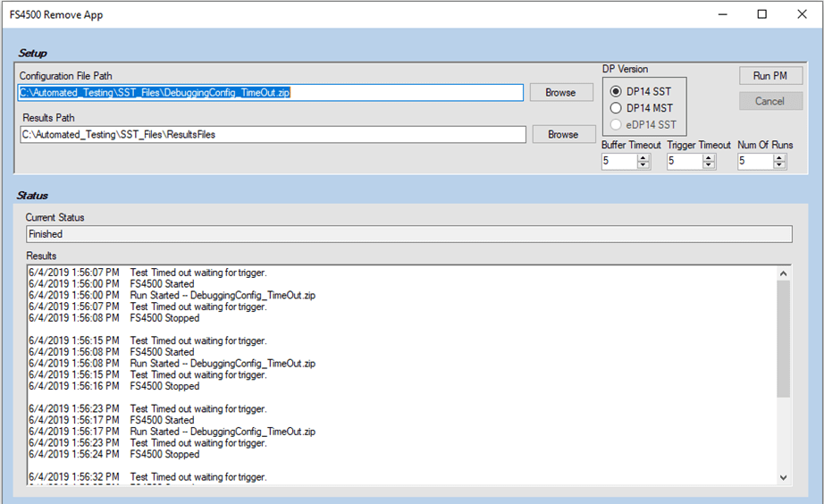Select the DP14 MST radio option
This screenshot has width=824, height=504.
(641, 108)
